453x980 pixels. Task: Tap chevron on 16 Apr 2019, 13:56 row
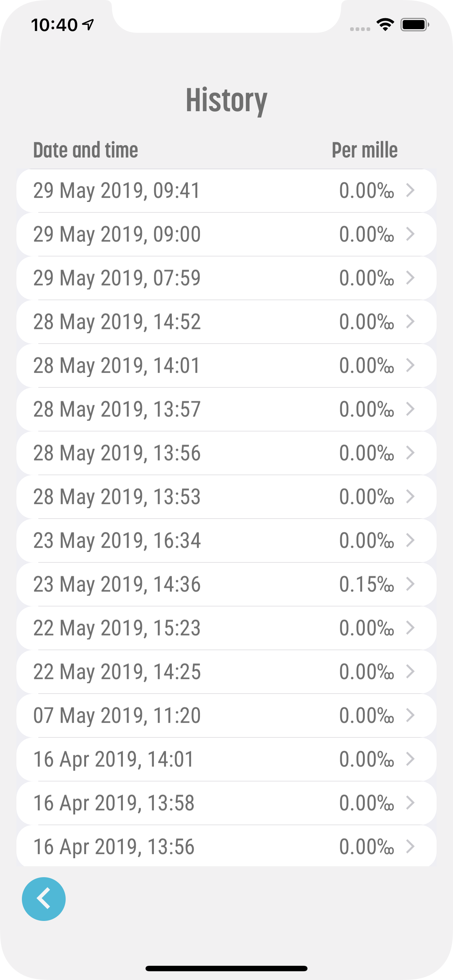(410, 847)
